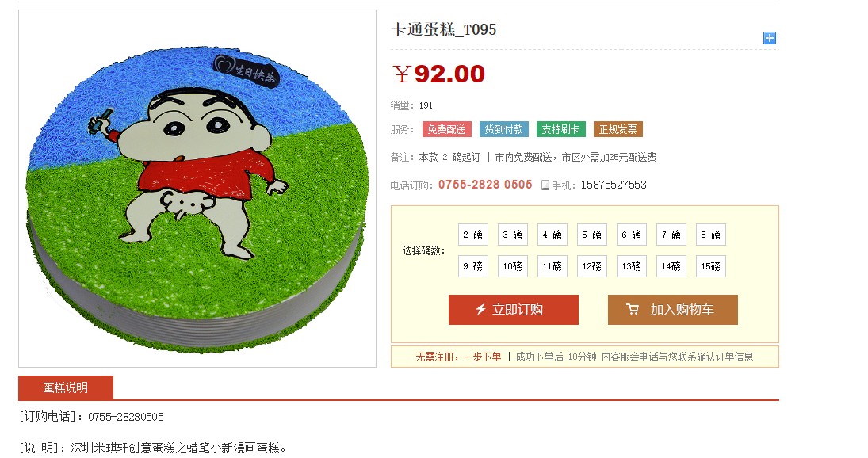Click the 免费配送 service tag
This screenshot has width=868, height=458.
click(x=447, y=129)
